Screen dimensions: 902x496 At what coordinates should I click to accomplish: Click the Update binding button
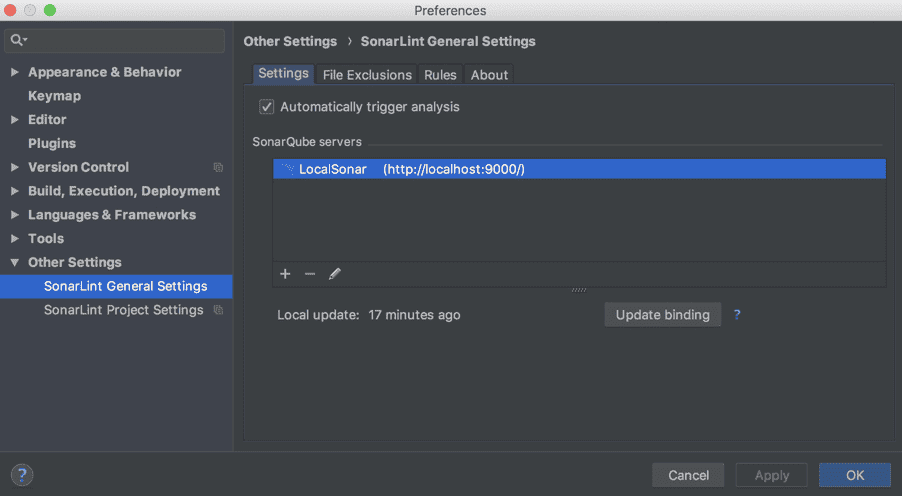tap(662, 315)
